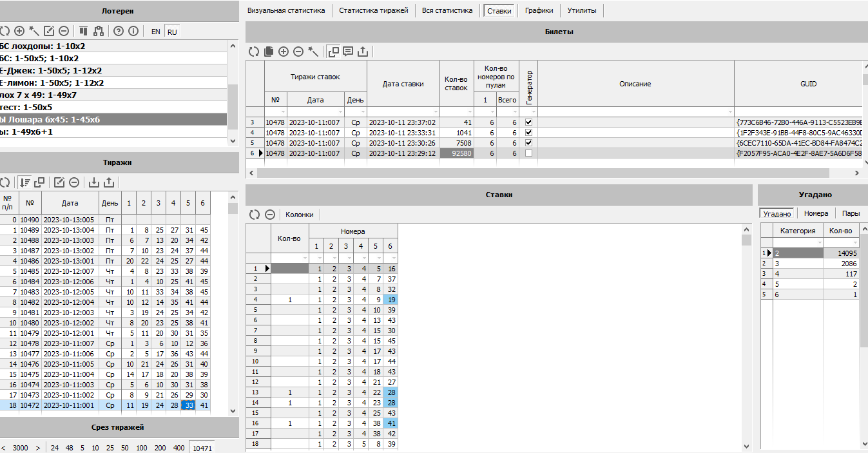Click the structure diagram icon in Лотереи toolbar
This screenshot has height=453, width=868.
[x=98, y=31]
